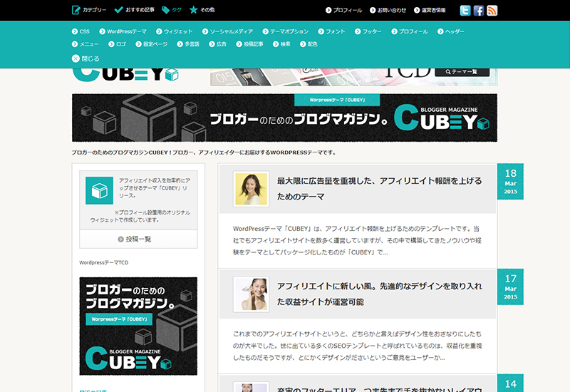Click excerpt starting WordPressテーマ「CUBEY」は
Image resolution: width=570 pixels, height=392 pixels.
click(x=357, y=240)
